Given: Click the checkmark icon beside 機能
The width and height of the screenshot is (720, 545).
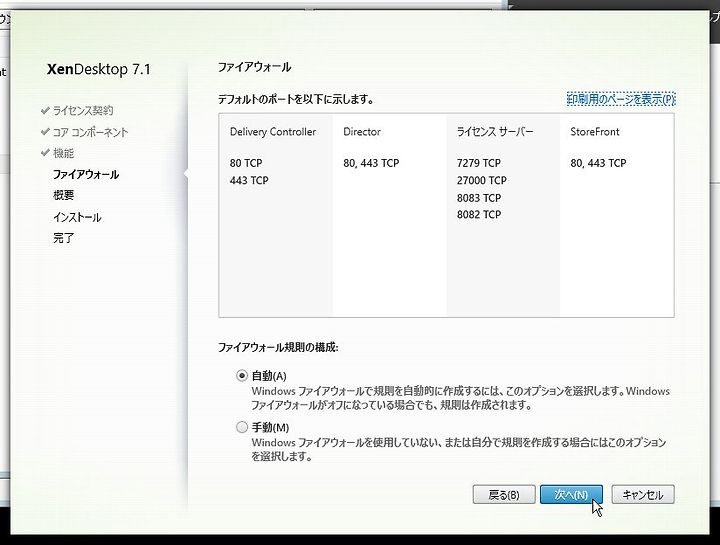Looking at the screenshot, I should coord(45,152).
